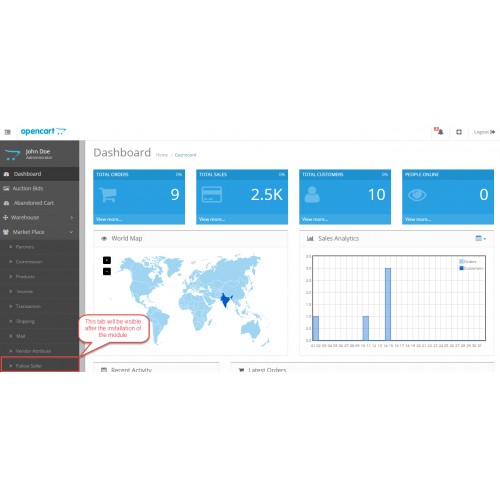Expand the Warehouse menu
Viewport: 500px width, 500px height.
(40, 217)
